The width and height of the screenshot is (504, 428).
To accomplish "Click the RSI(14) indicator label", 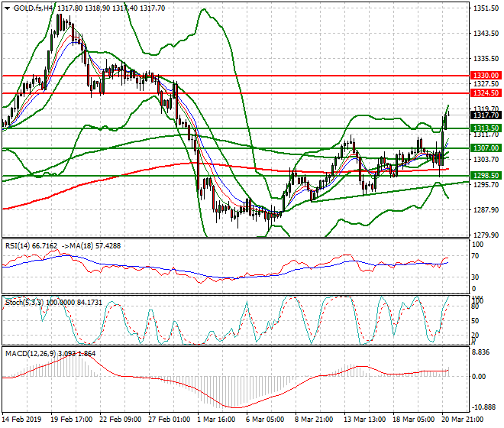I will [x=21, y=246].
